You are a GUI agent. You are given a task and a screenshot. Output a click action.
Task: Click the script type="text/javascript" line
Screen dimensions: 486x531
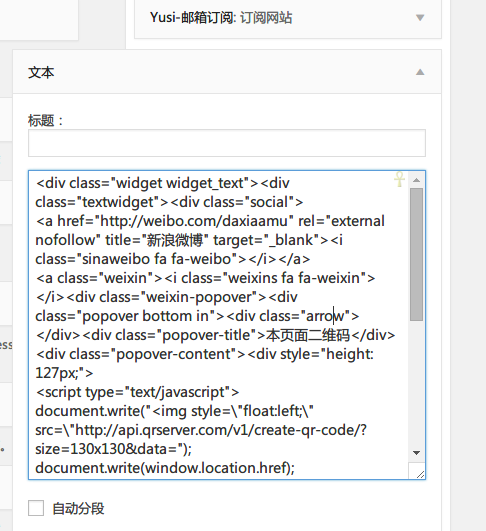(138, 392)
